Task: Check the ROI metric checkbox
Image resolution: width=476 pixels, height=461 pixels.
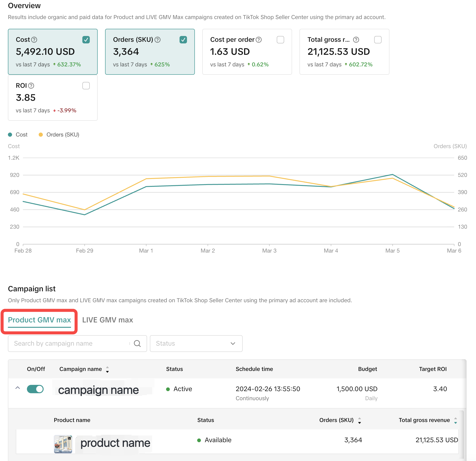Action: tap(86, 86)
